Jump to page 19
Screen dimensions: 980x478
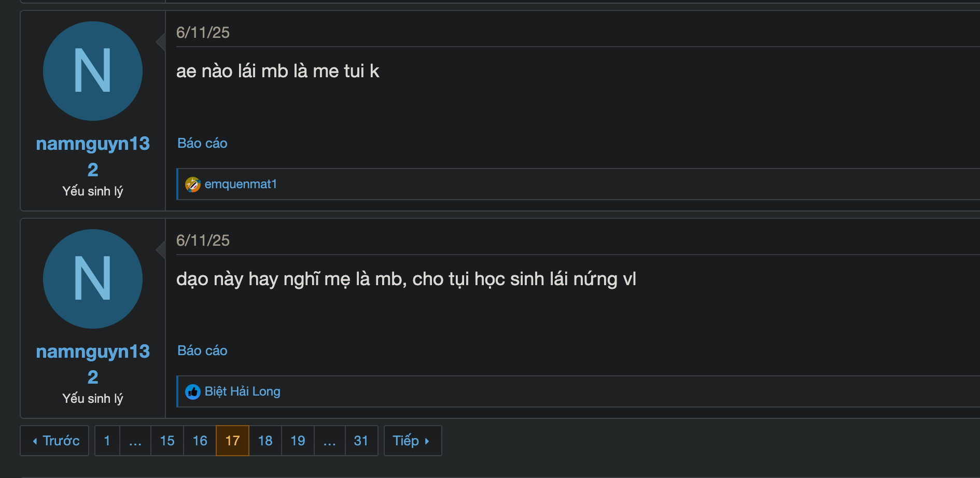tap(298, 440)
